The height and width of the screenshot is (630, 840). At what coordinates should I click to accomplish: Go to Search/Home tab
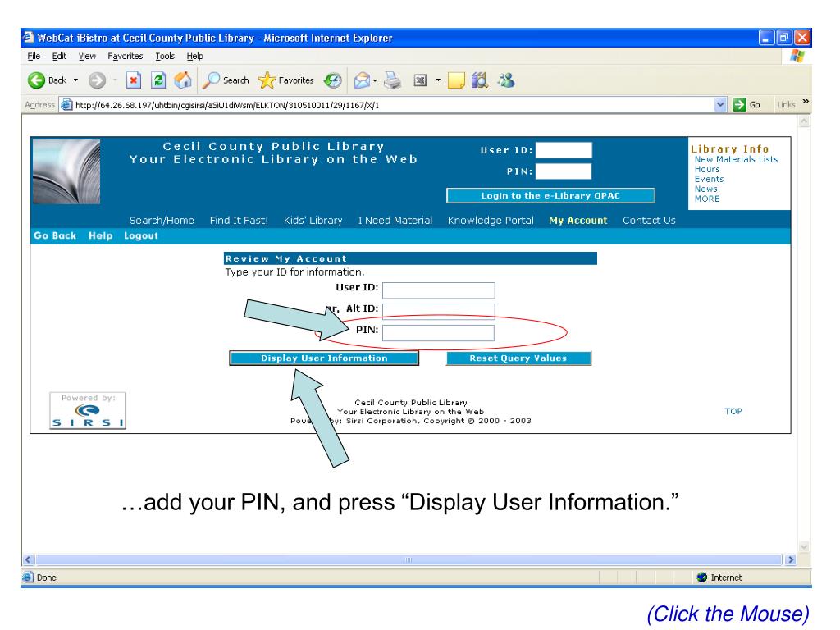(162, 220)
